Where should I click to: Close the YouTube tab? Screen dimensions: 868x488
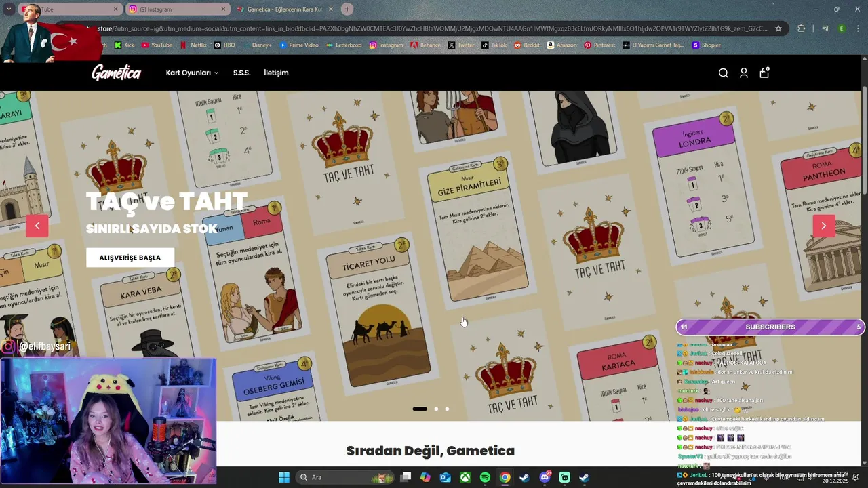pyautogui.click(x=115, y=9)
